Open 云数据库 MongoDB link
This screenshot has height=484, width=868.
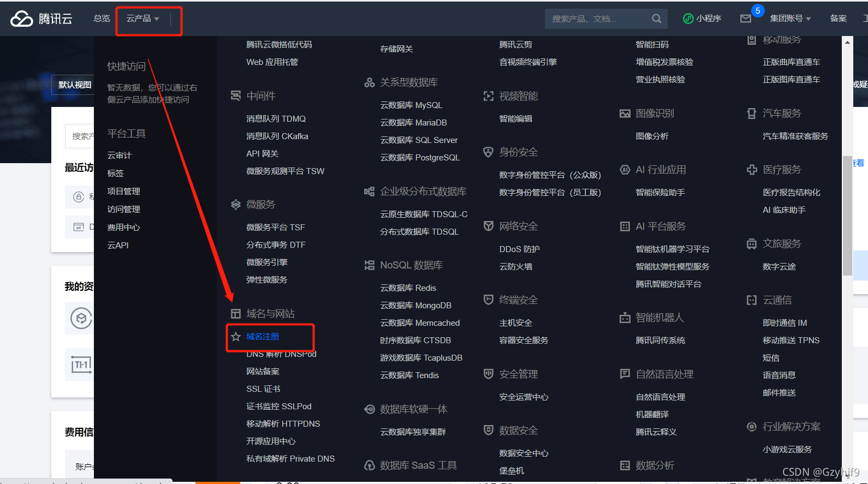pos(416,306)
